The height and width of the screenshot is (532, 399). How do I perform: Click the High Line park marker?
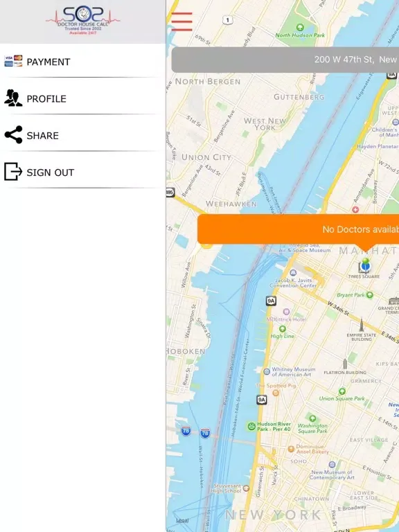point(283,329)
